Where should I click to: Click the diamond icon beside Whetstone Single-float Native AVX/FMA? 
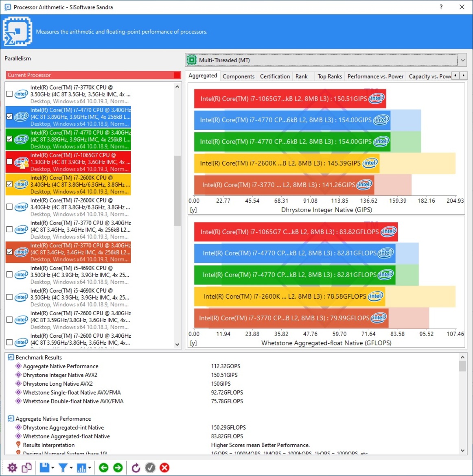coord(18,393)
